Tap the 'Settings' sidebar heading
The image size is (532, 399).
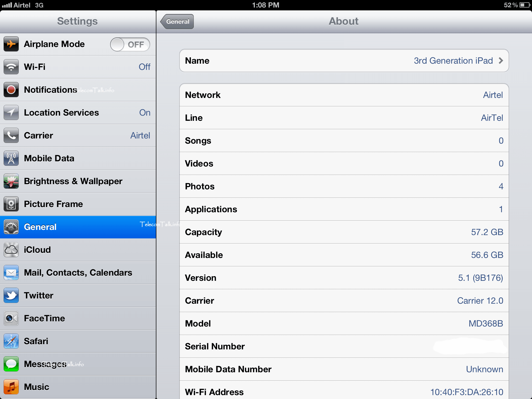click(x=77, y=21)
